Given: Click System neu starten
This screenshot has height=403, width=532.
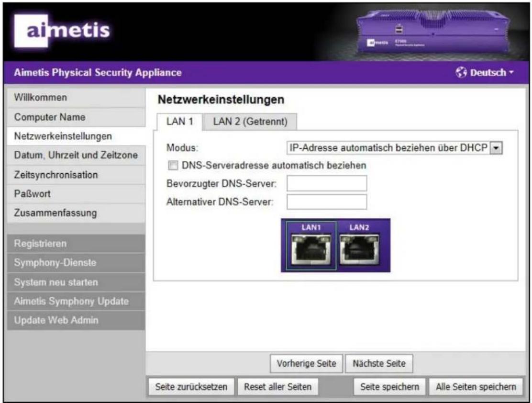Looking at the screenshot, I should (x=76, y=282).
